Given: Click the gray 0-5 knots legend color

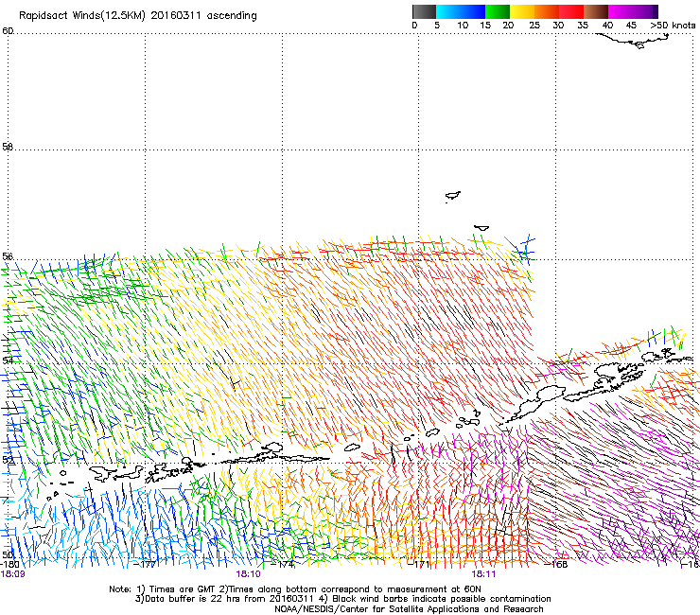Looking at the screenshot, I should tap(424, 11).
